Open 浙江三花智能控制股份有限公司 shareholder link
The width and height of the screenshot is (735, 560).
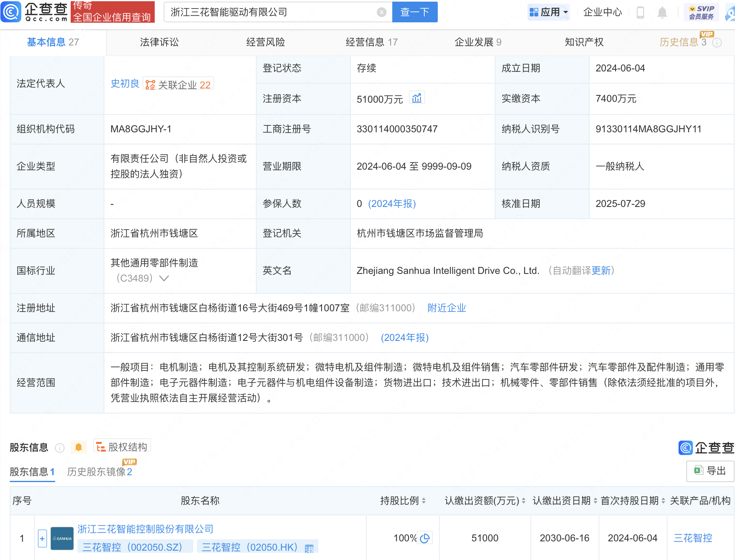tap(145, 529)
